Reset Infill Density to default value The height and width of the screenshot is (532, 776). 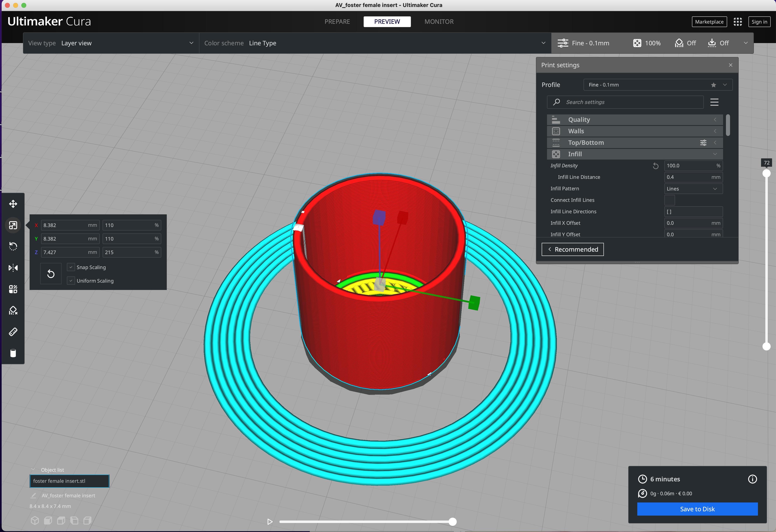[x=656, y=166]
